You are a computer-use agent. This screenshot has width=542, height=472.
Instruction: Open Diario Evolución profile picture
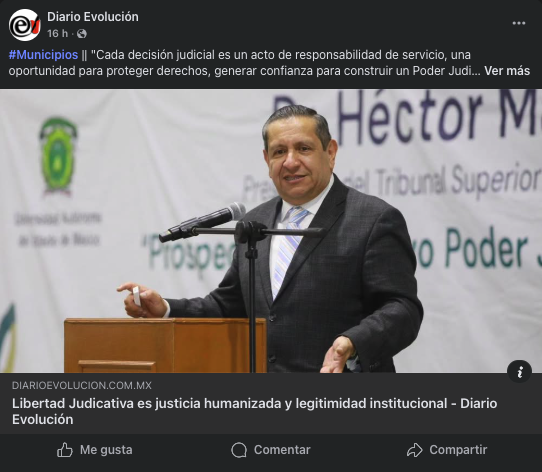point(25,25)
